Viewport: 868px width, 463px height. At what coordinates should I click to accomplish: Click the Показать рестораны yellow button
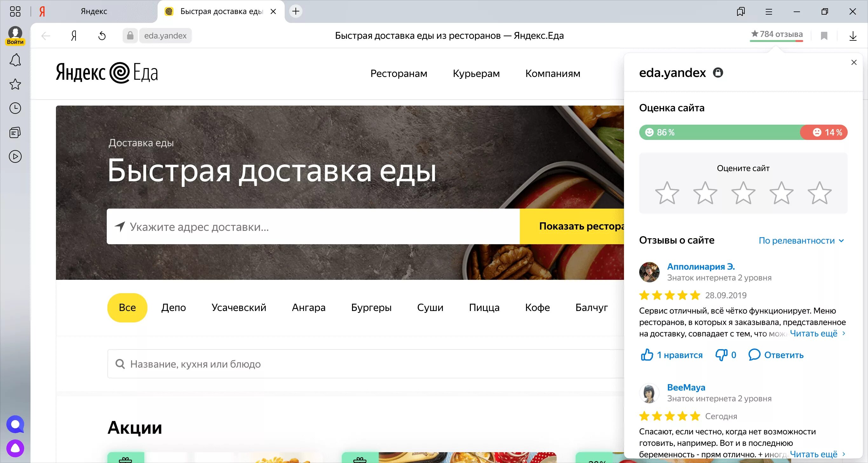click(573, 226)
